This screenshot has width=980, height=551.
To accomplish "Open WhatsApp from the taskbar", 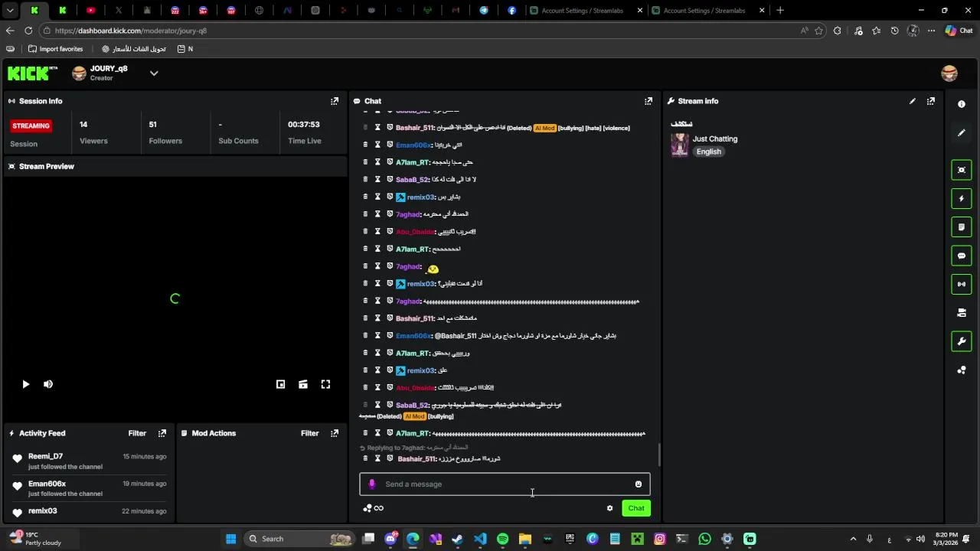I will 704,539.
